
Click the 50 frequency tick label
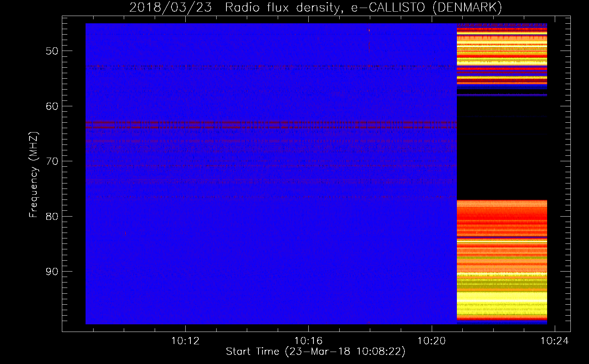coord(52,51)
